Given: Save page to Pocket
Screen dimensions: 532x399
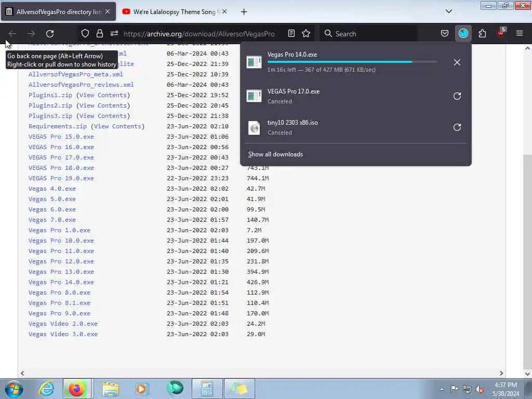Looking at the screenshot, I should pos(445,33).
